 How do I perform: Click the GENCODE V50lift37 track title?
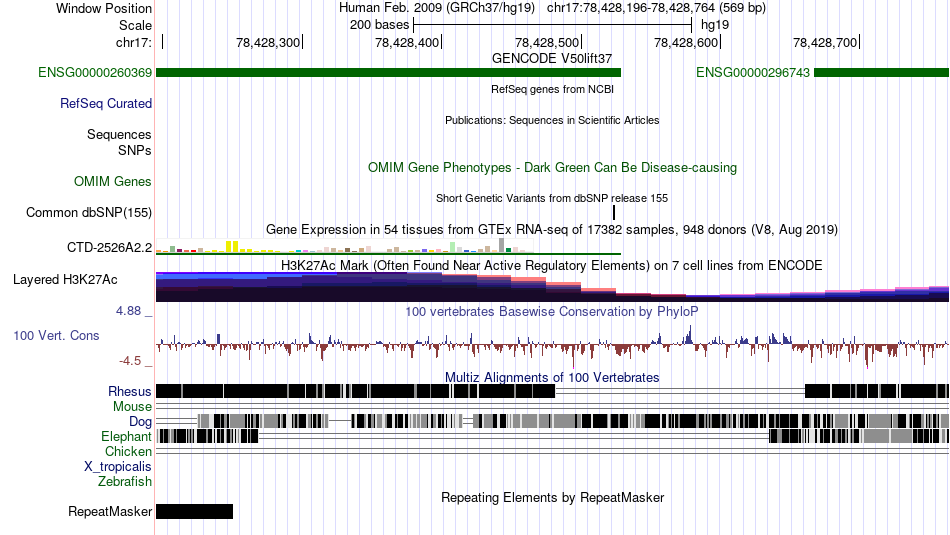pyautogui.click(x=552, y=59)
